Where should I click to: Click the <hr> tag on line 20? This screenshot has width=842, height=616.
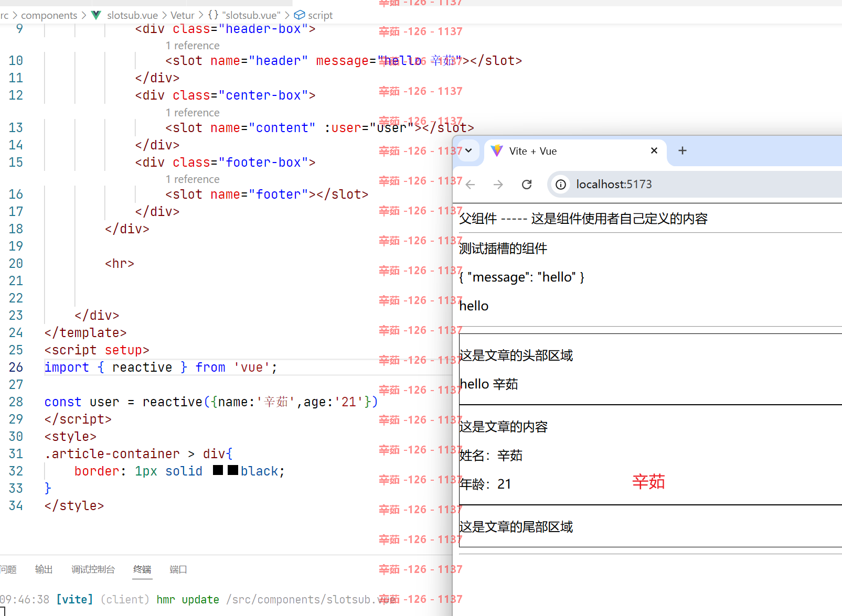120,263
